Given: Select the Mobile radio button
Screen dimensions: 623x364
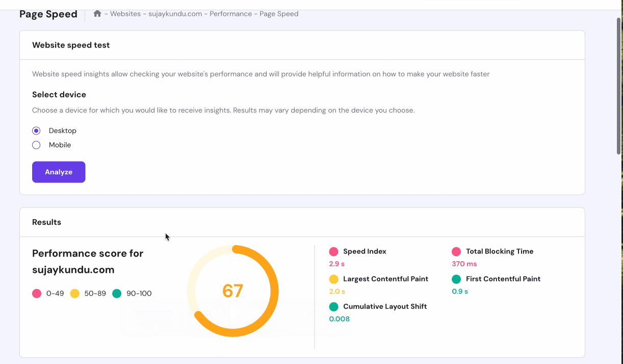Looking at the screenshot, I should tap(36, 145).
